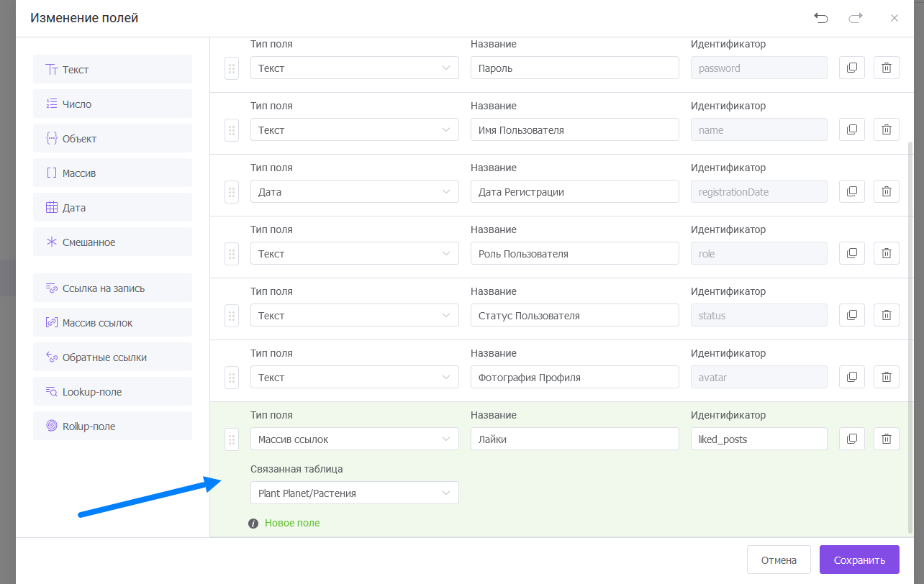The image size is (924, 584).
Task: Add a Rollup-поле field
Action: pyautogui.click(x=112, y=426)
